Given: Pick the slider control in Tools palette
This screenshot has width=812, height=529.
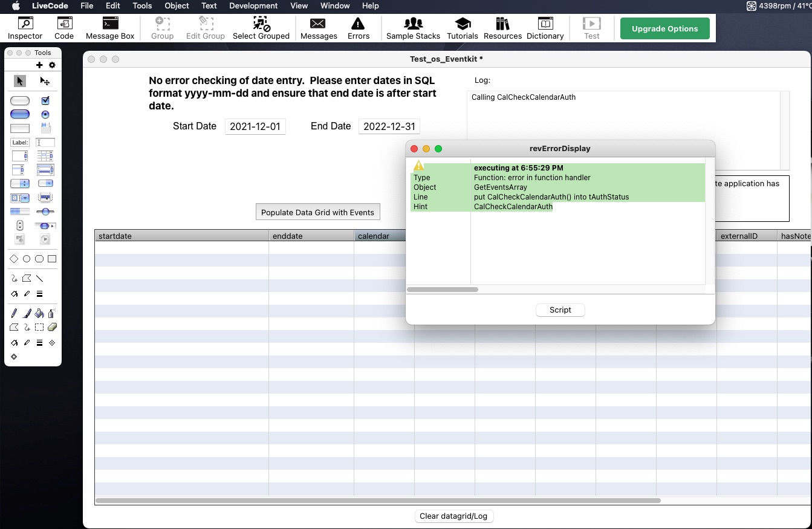Looking at the screenshot, I should [45, 212].
